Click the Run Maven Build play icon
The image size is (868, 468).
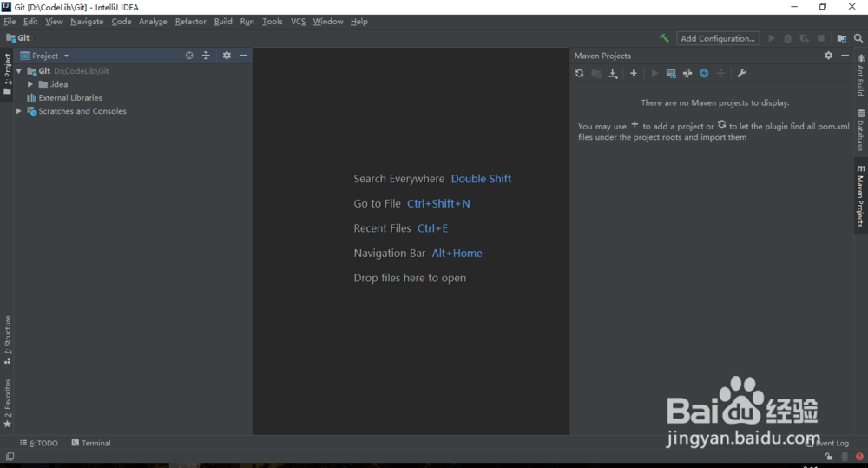pyautogui.click(x=654, y=73)
